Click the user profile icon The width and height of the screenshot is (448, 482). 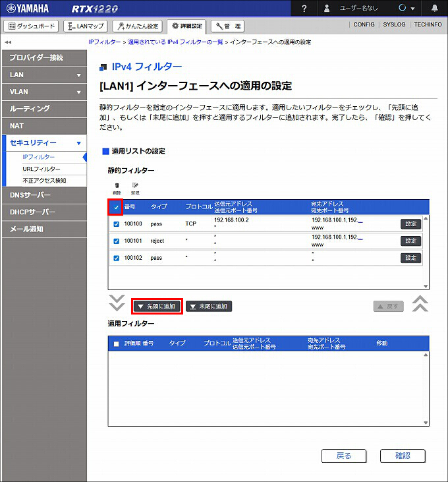point(327,9)
